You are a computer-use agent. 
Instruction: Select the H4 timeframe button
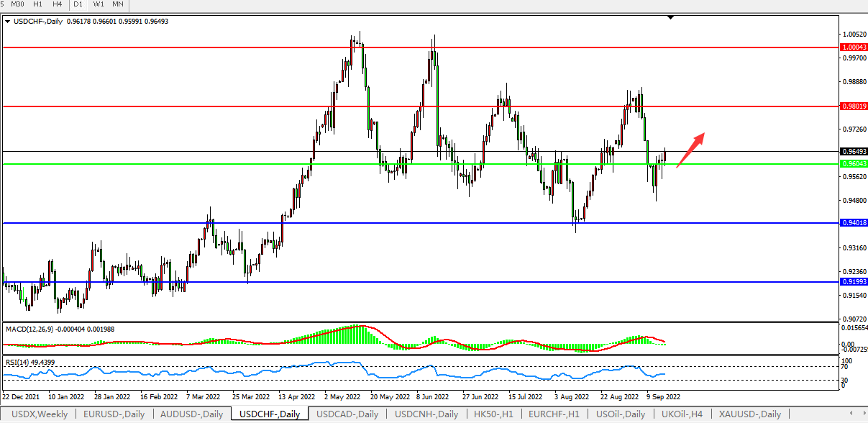point(58,4)
